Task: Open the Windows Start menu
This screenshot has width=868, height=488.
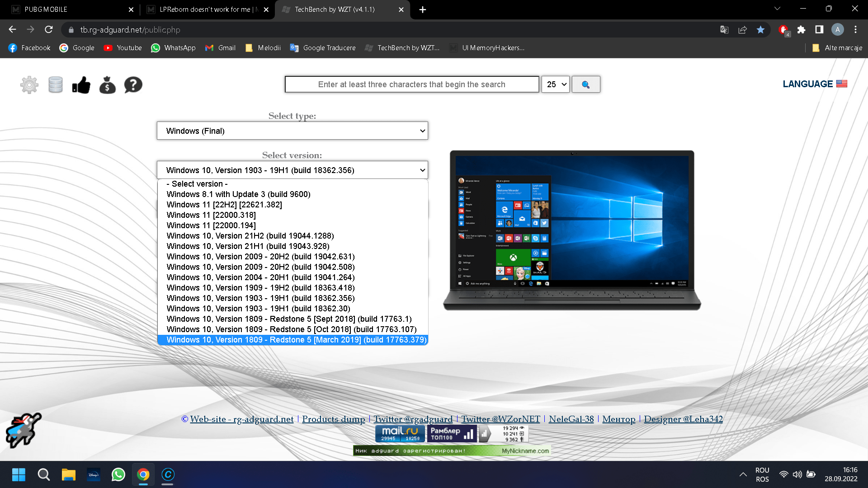Action: pos(19,474)
